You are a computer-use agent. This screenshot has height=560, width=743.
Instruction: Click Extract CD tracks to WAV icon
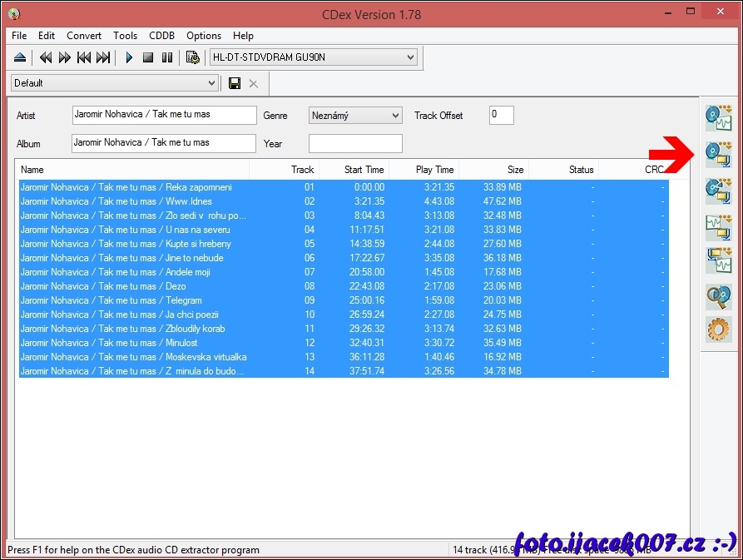pos(717,118)
